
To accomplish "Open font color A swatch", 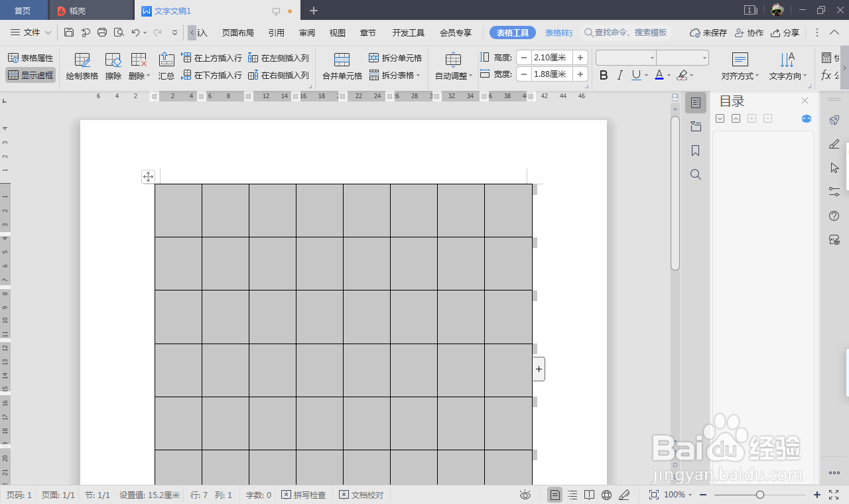I will coord(659,76).
